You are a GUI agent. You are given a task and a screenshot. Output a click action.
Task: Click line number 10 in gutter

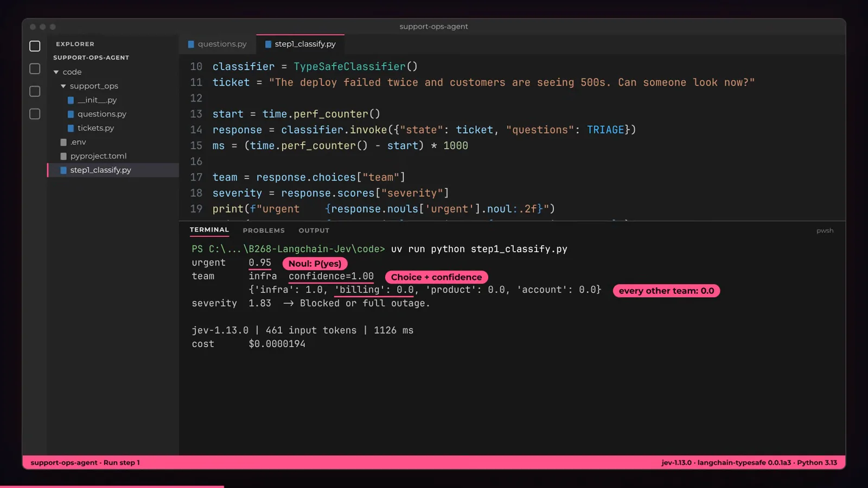[196, 67]
